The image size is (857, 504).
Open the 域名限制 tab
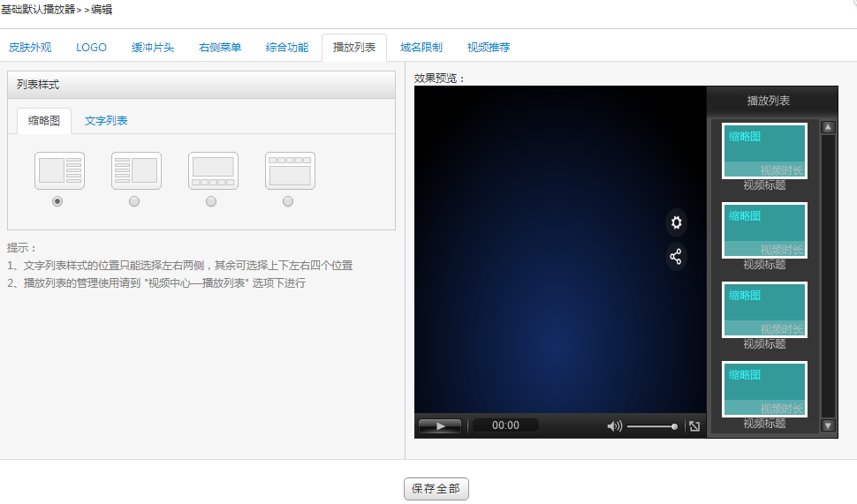(x=421, y=48)
